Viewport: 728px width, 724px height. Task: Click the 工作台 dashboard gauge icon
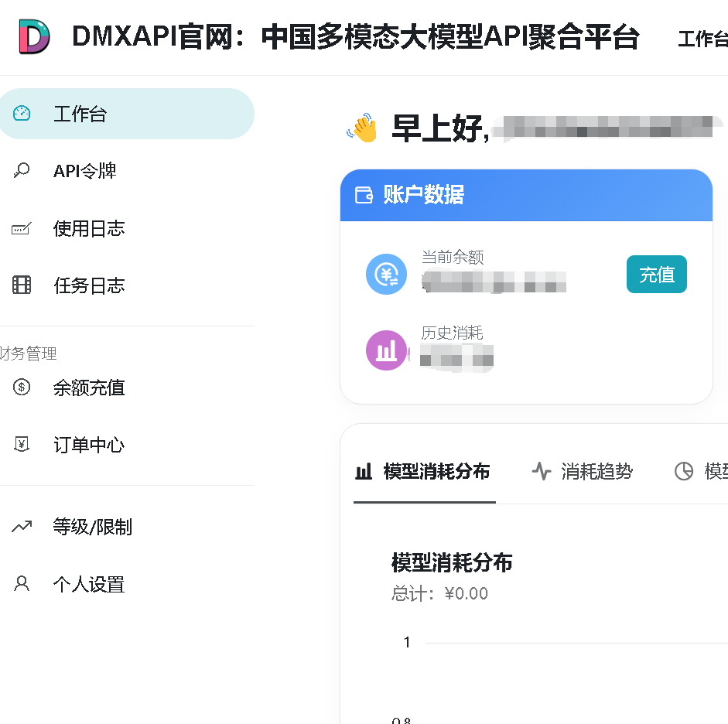(22, 114)
